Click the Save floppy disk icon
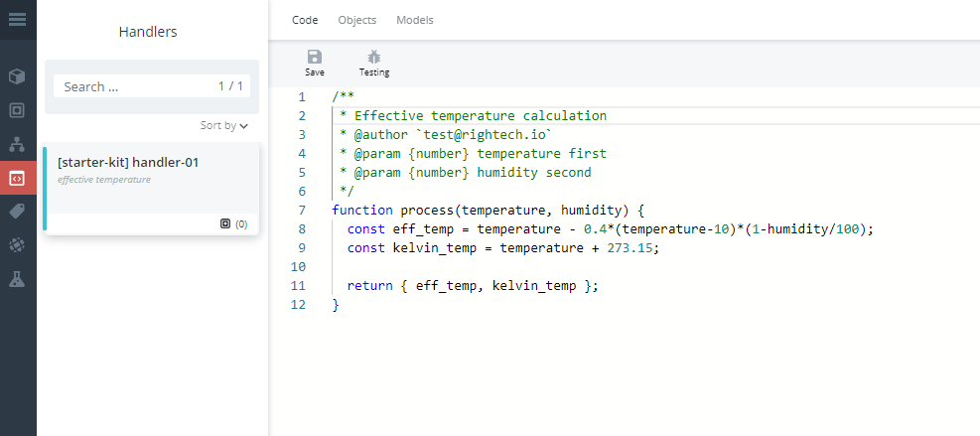 pos(315,57)
